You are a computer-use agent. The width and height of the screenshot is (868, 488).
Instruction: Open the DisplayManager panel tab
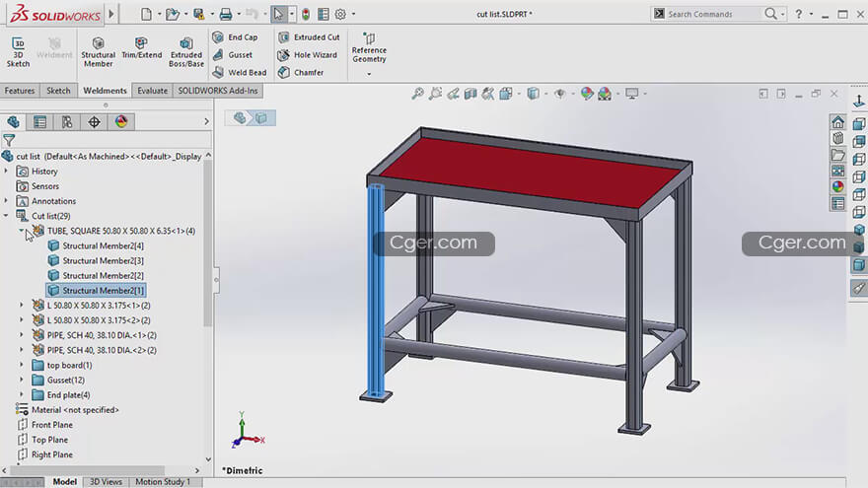point(121,121)
